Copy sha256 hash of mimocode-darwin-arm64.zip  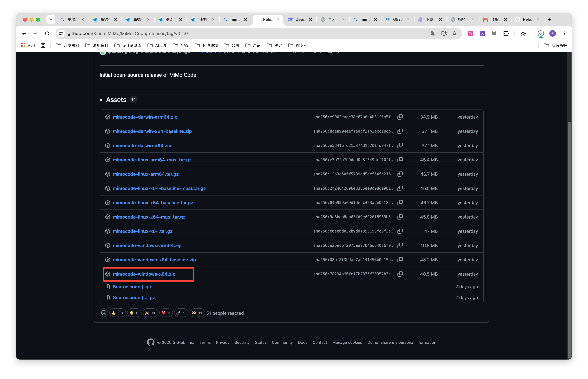400,117
